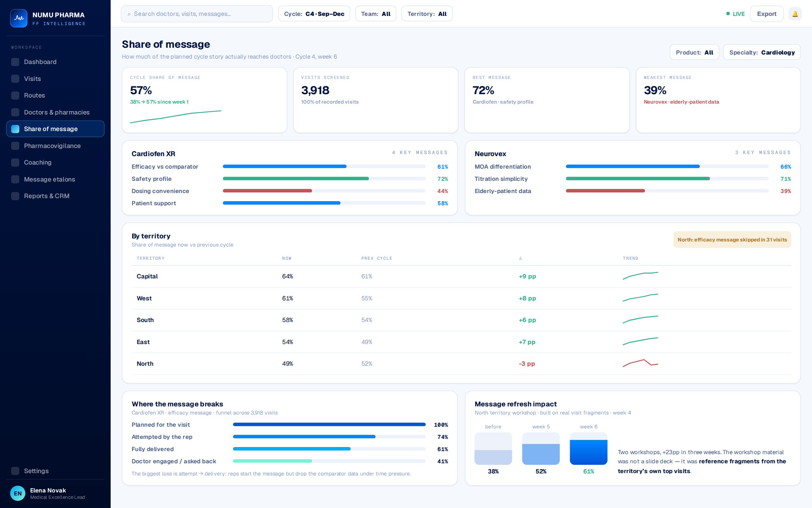Click North efficacy skipped alert badge
The height and width of the screenshot is (508, 812).
(732, 240)
